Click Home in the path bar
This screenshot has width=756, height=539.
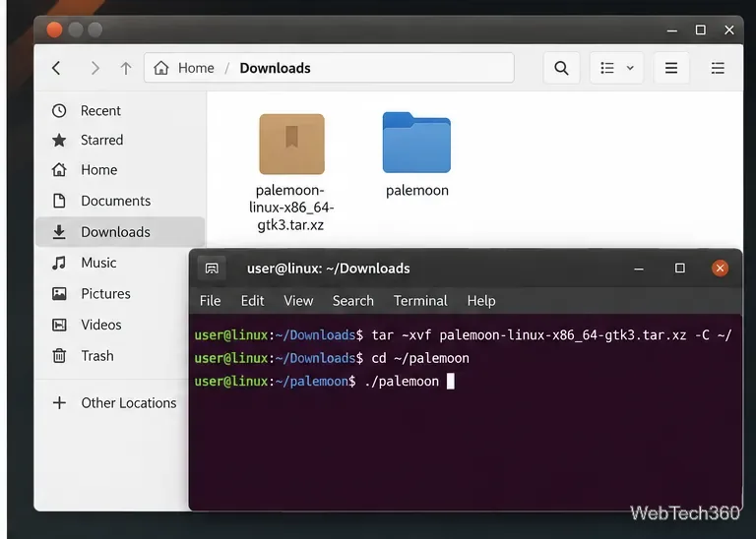(x=196, y=68)
